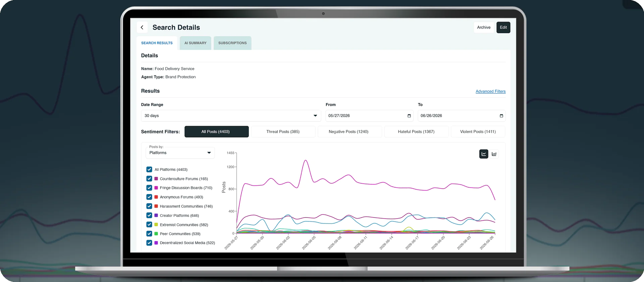Click the Edit button
This screenshot has width=644, height=282.
[503, 28]
